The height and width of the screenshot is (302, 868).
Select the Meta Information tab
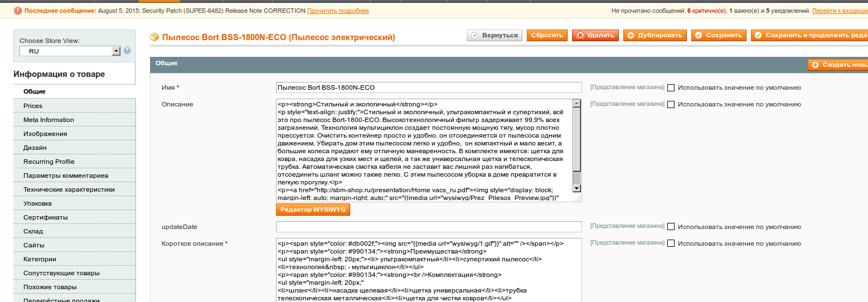[x=75, y=120]
